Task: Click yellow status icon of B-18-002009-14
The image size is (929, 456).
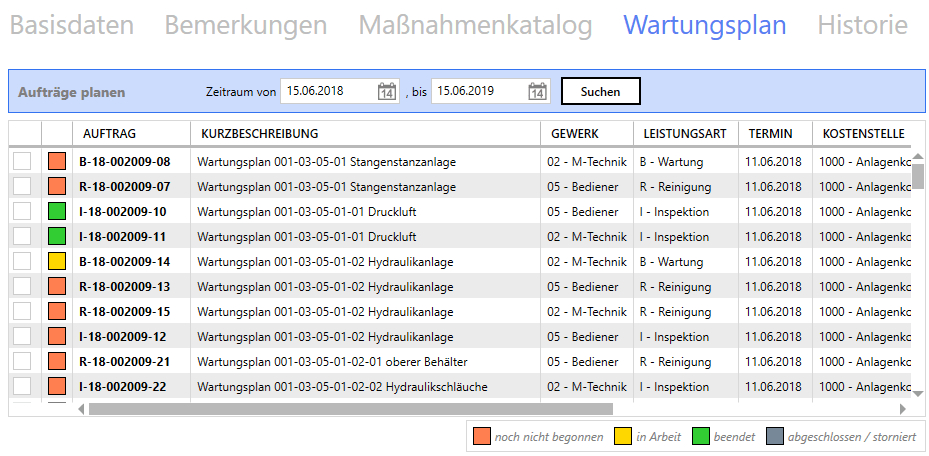Action: (x=57, y=261)
